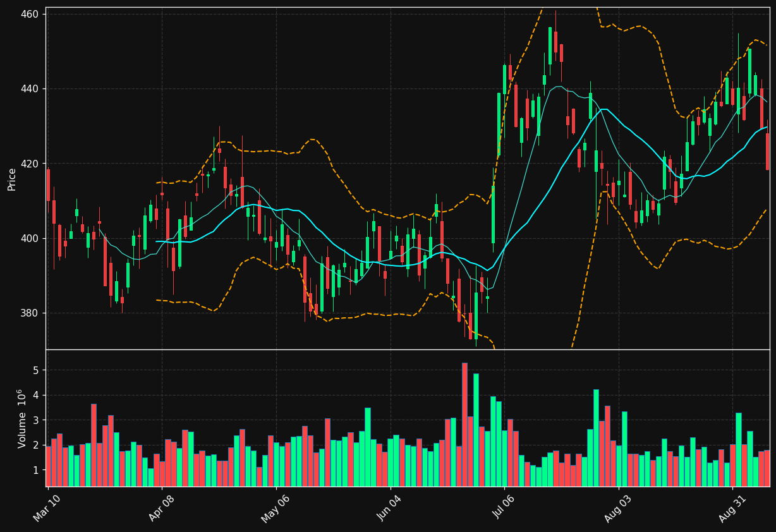The width and height of the screenshot is (776, 532).
Task: Click the volume axis label 5
Action: pyautogui.click(x=37, y=370)
